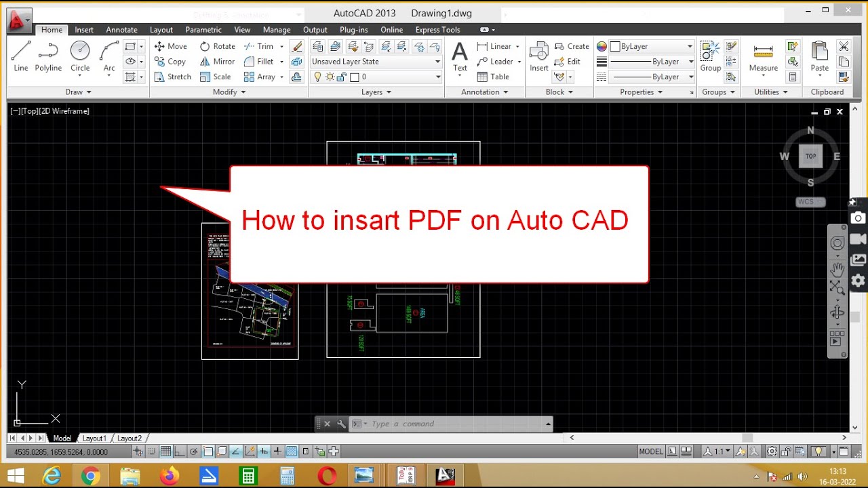Click the MODEL space button
This screenshot has width=868, height=488.
pyautogui.click(x=651, y=451)
